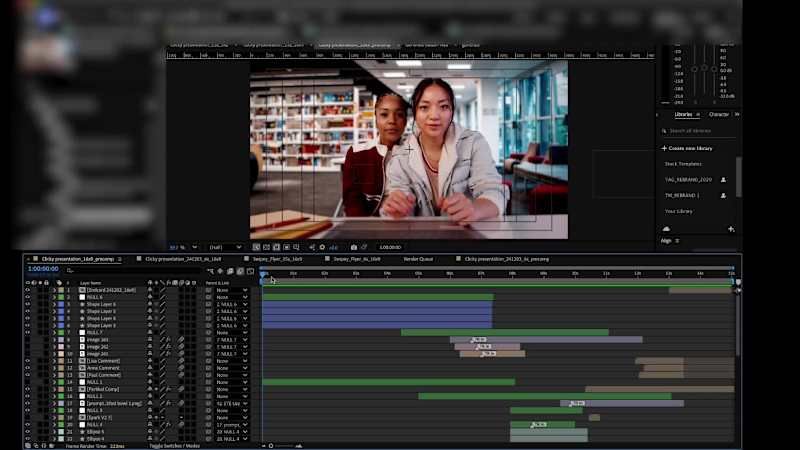The image size is (800, 450).
Task: Expand the Endcard layer properties
Action: point(55,290)
